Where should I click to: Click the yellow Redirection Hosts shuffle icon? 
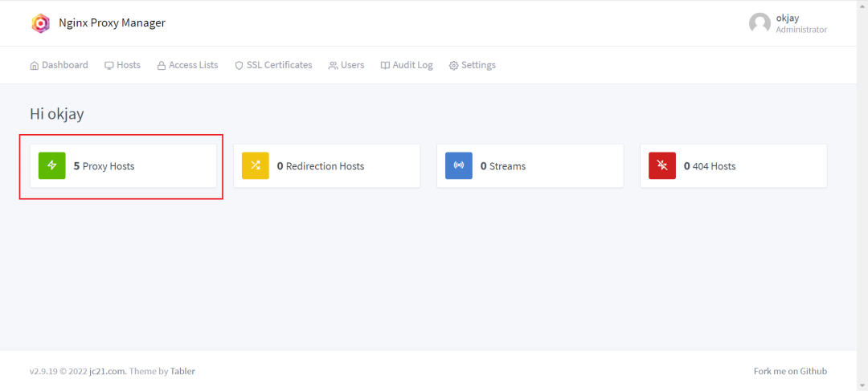tap(256, 165)
